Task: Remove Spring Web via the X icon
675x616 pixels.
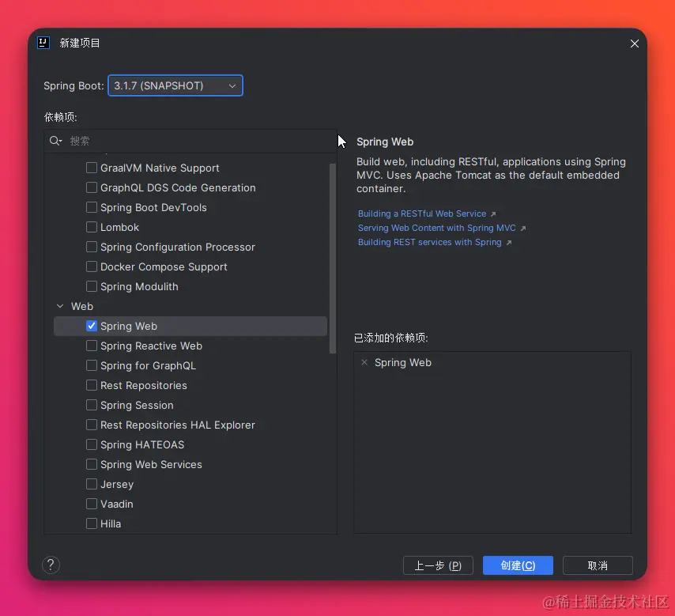Action: click(364, 362)
